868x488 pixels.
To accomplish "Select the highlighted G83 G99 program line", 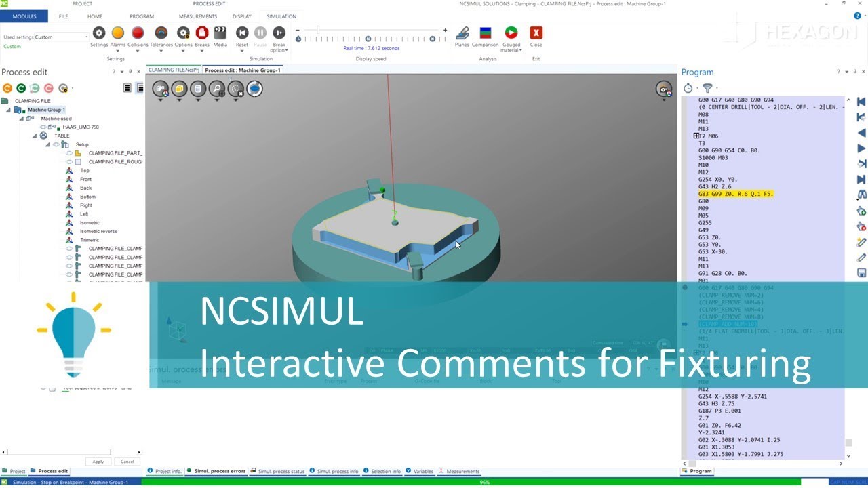I will pyautogui.click(x=736, y=194).
